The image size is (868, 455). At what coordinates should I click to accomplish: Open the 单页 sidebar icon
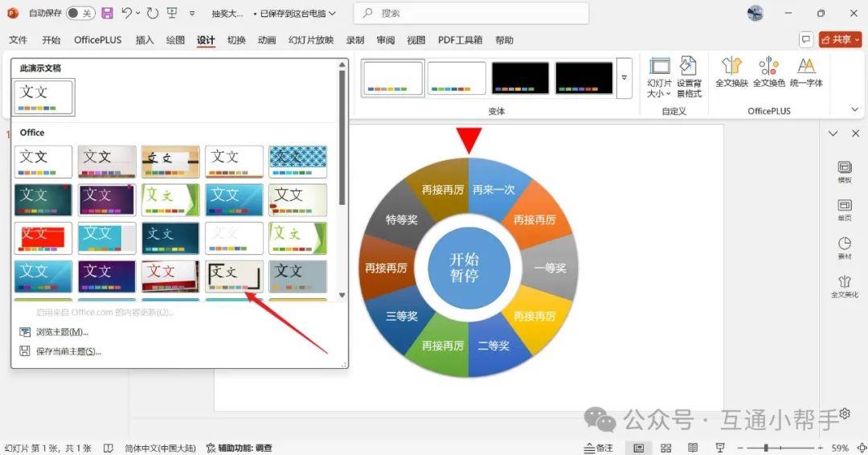pos(845,210)
